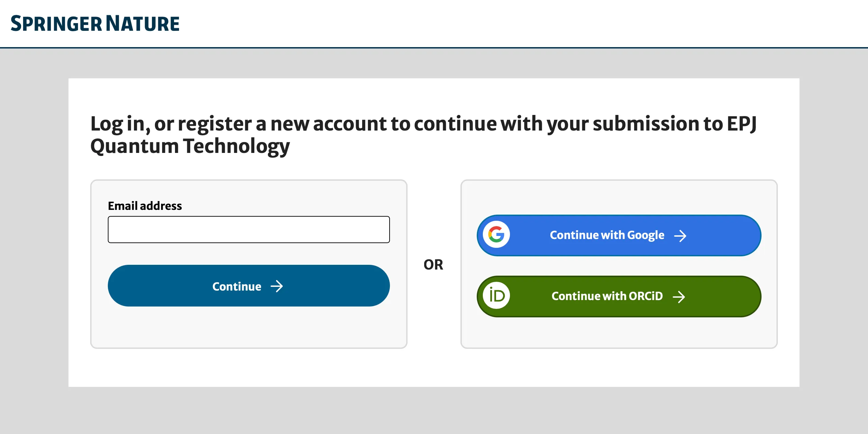Sign in using Continue with Google
Screen dimensions: 868x434
pyautogui.click(x=618, y=235)
